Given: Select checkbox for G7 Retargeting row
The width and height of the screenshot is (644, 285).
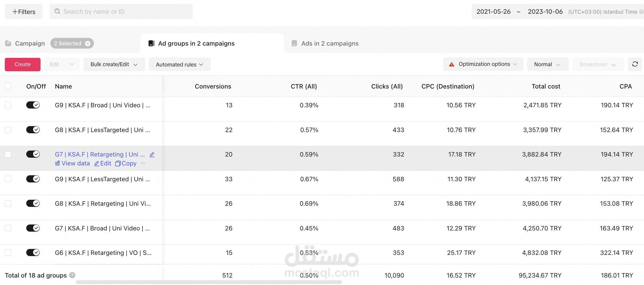Looking at the screenshot, I should point(8,154).
